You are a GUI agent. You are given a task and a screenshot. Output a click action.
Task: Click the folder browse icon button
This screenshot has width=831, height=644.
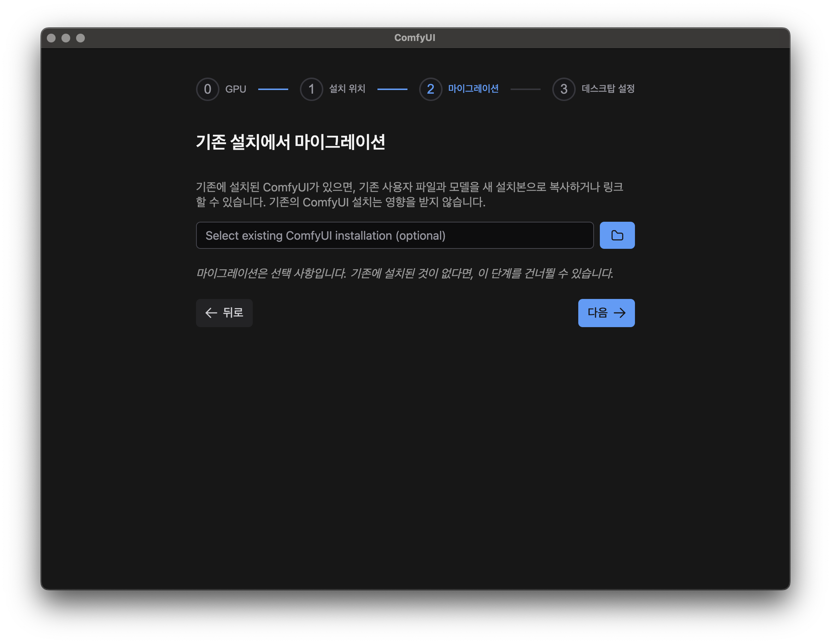pyautogui.click(x=617, y=235)
